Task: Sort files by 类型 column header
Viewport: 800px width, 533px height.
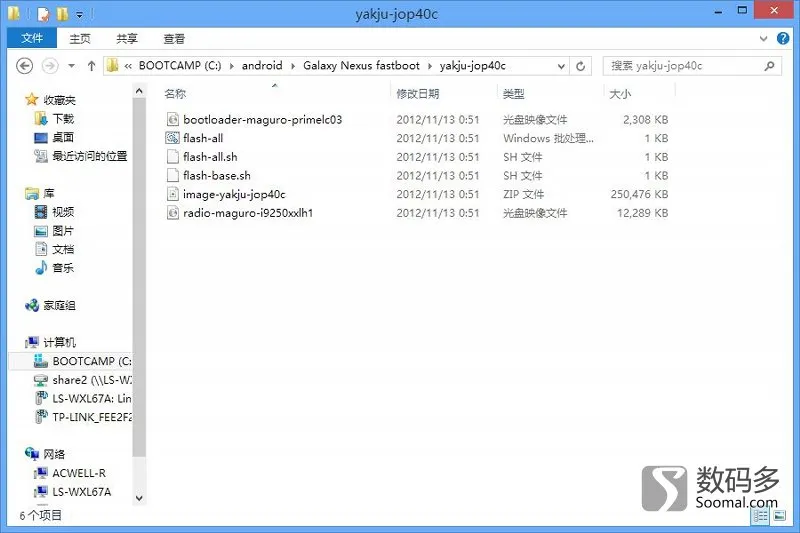Action: tap(513, 94)
